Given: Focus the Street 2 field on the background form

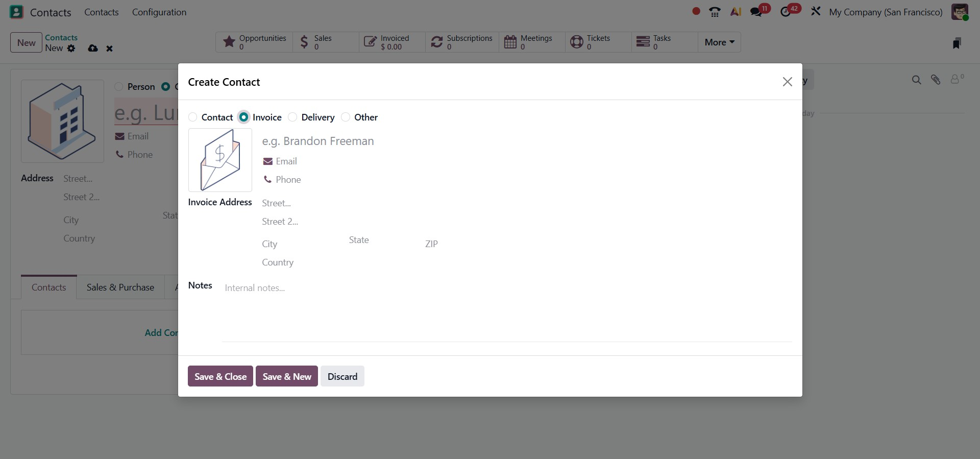Looking at the screenshot, I should [120, 197].
